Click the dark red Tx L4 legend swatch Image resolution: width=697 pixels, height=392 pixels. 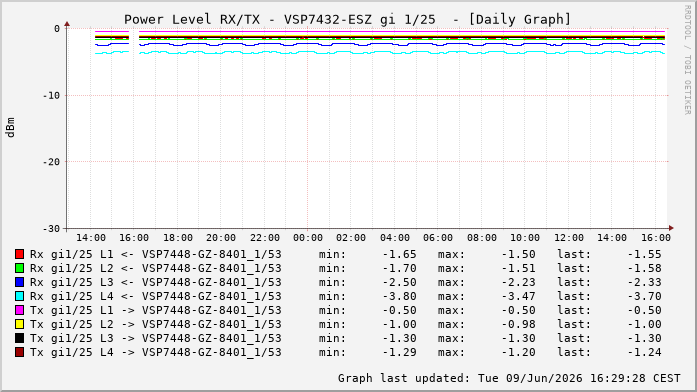[x=19, y=352]
